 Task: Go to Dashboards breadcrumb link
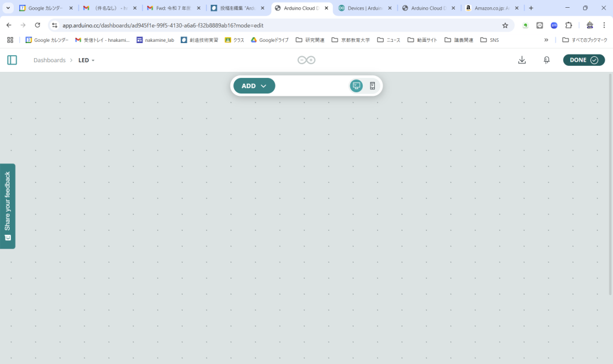[x=49, y=60]
